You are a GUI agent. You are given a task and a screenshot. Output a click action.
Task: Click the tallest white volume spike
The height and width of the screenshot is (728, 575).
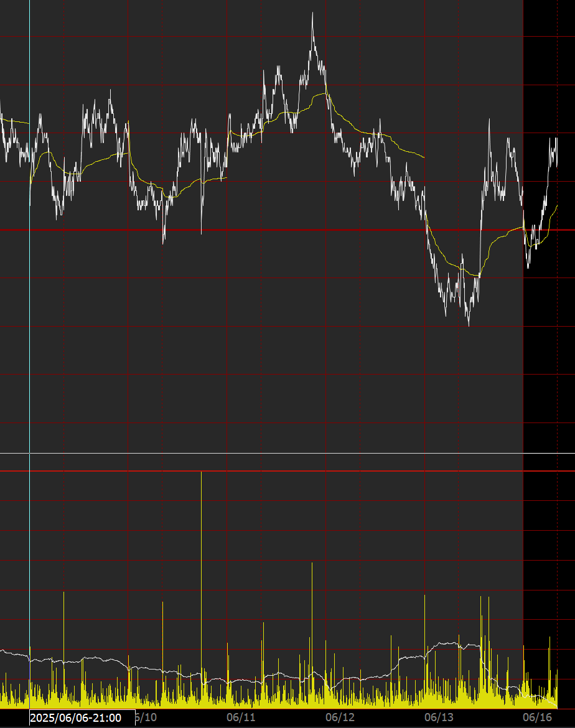tap(202, 474)
